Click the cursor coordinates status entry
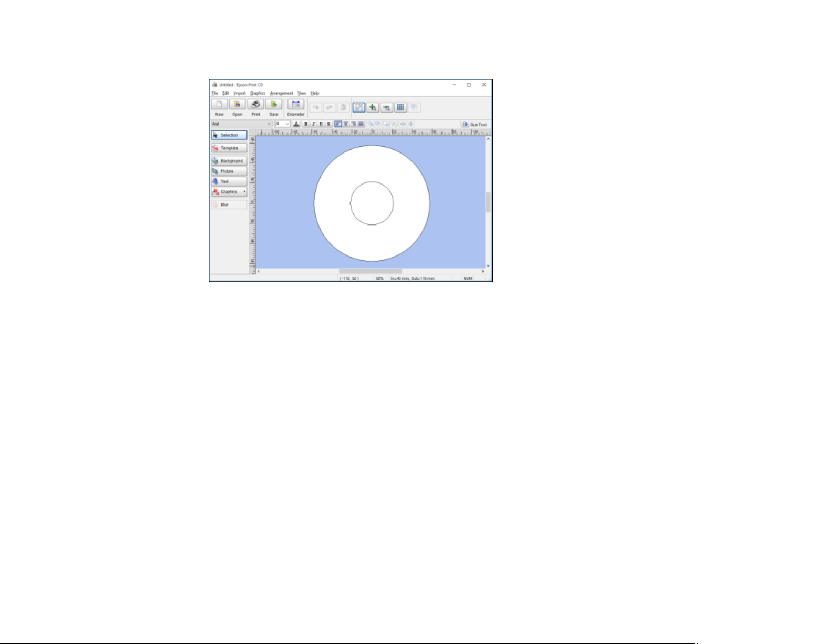The image size is (833, 644). click(x=349, y=278)
